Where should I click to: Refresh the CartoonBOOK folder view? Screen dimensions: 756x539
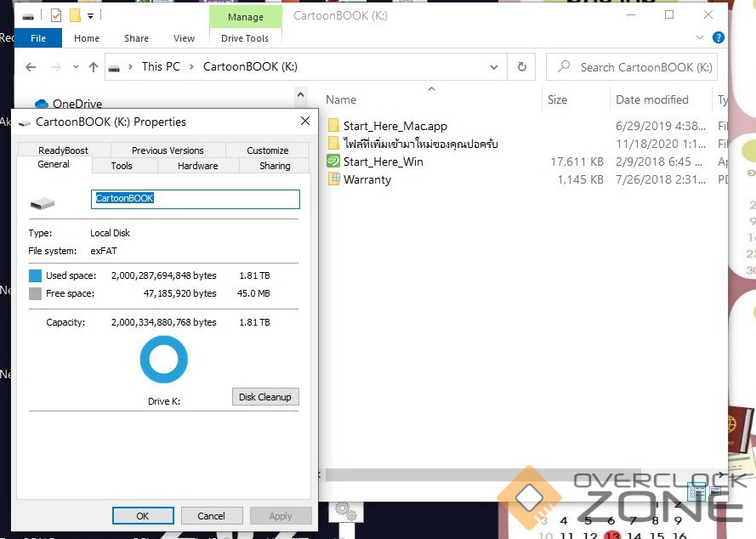click(x=521, y=67)
